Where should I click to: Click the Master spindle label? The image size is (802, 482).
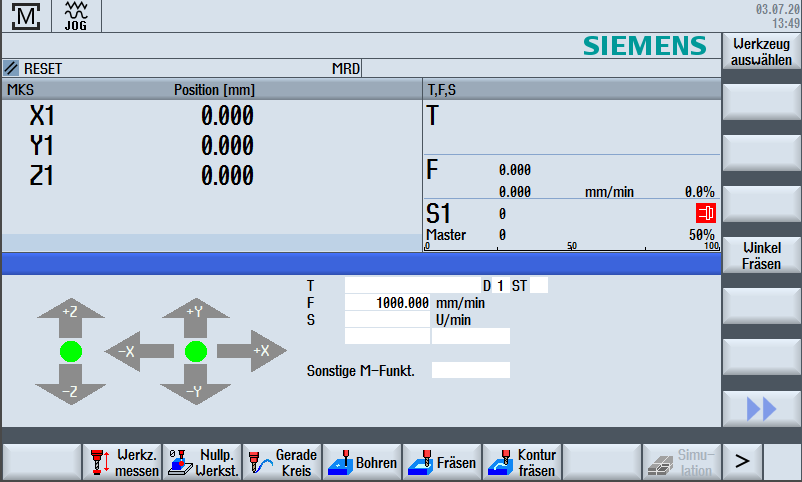point(446,235)
